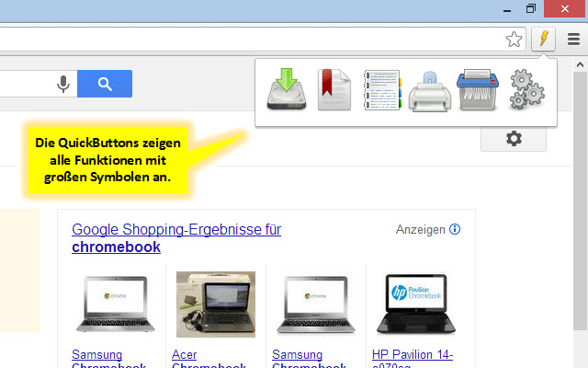Bookmark this page with the star icon
Image resolution: width=588 pixels, height=368 pixels.
[x=514, y=39]
